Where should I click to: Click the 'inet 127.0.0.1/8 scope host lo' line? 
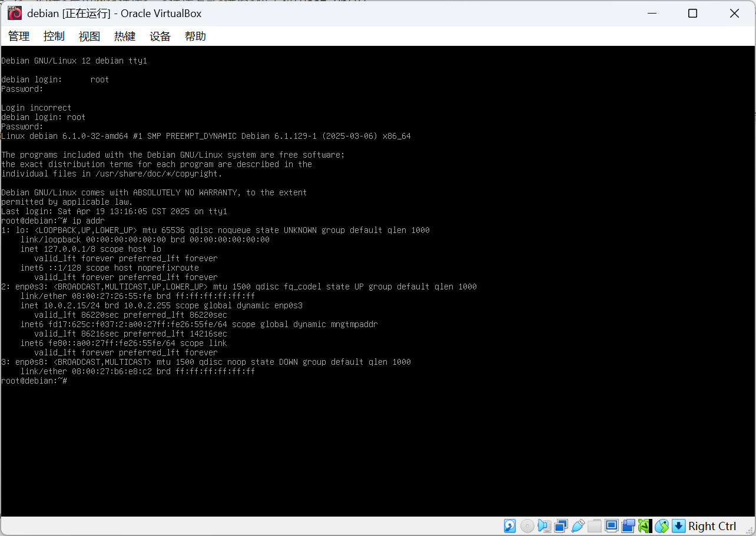pyautogui.click(x=91, y=249)
